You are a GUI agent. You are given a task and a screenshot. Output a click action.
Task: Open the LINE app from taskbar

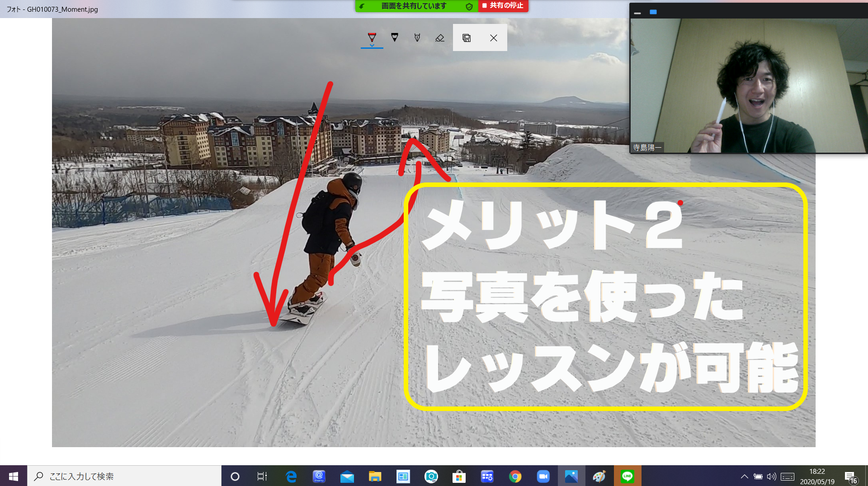click(627, 476)
